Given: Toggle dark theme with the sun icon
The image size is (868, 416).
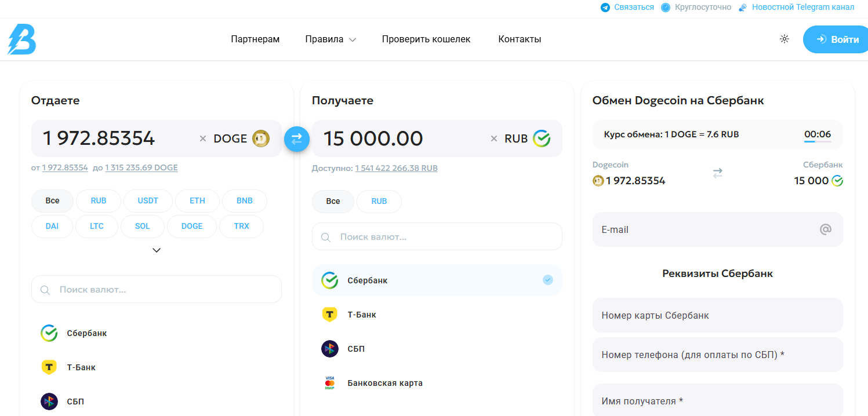Looking at the screenshot, I should tap(784, 39).
